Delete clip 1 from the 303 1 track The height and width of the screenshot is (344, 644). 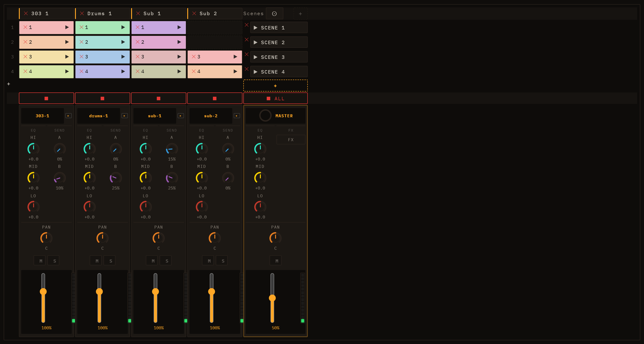25,27
